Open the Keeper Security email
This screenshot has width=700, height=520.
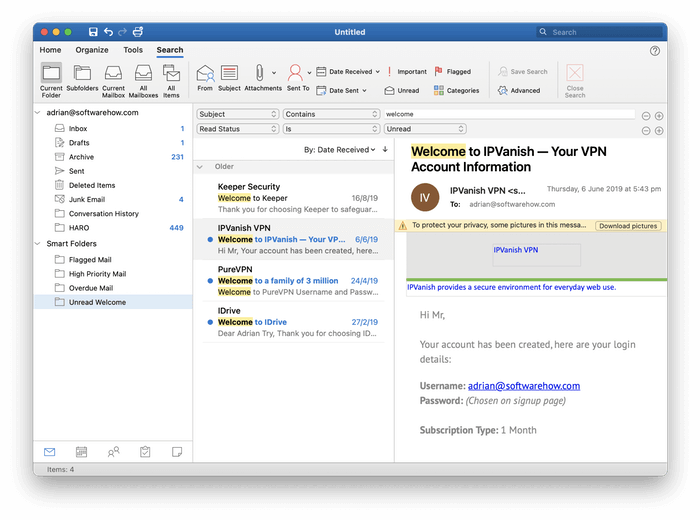click(294, 198)
